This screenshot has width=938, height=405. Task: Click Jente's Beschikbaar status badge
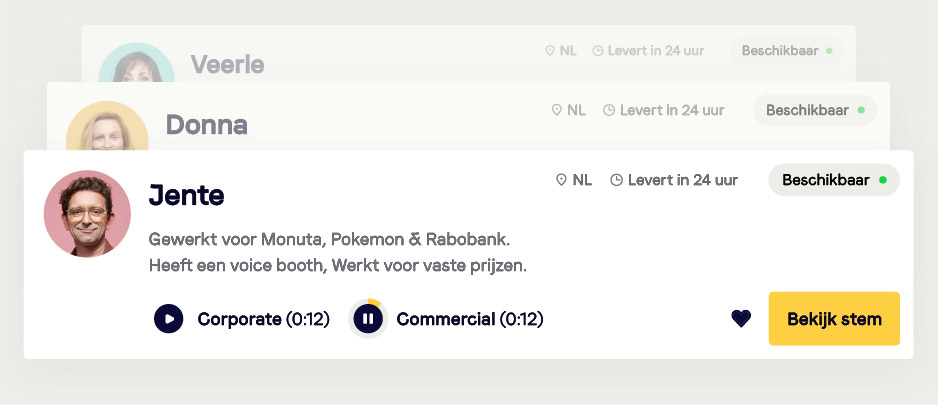point(833,180)
